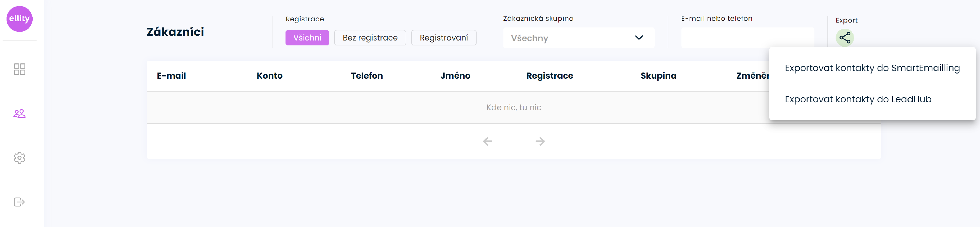Click the E-mail column header
Screen dimensions: 980x227
click(171, 76)
